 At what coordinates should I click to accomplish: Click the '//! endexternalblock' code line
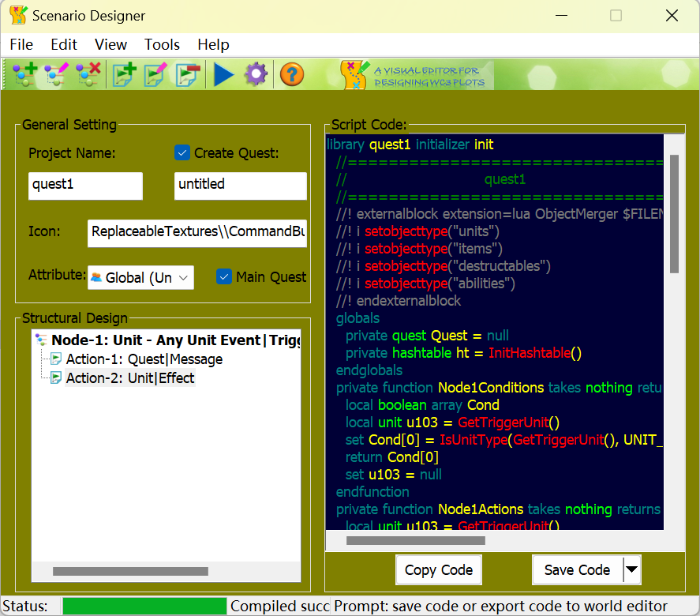pos(399,301)
